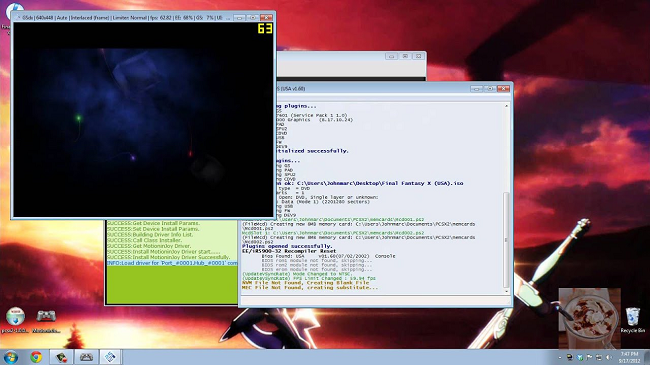The image size is (650, 365).
Task: Select the pcsx2 installer desktop icon
Action: click(15, 320)
